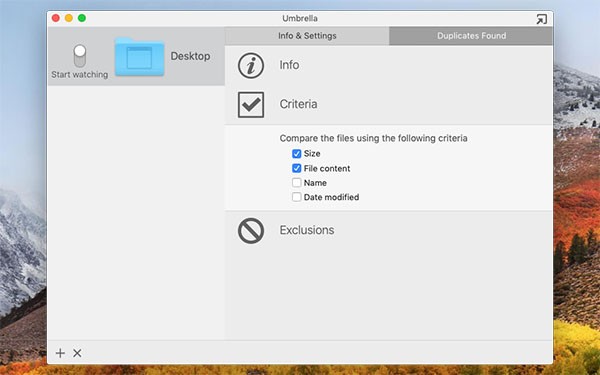Switch to the Info & Settings tab
600x375 pixels.
[x=307, y=36]
